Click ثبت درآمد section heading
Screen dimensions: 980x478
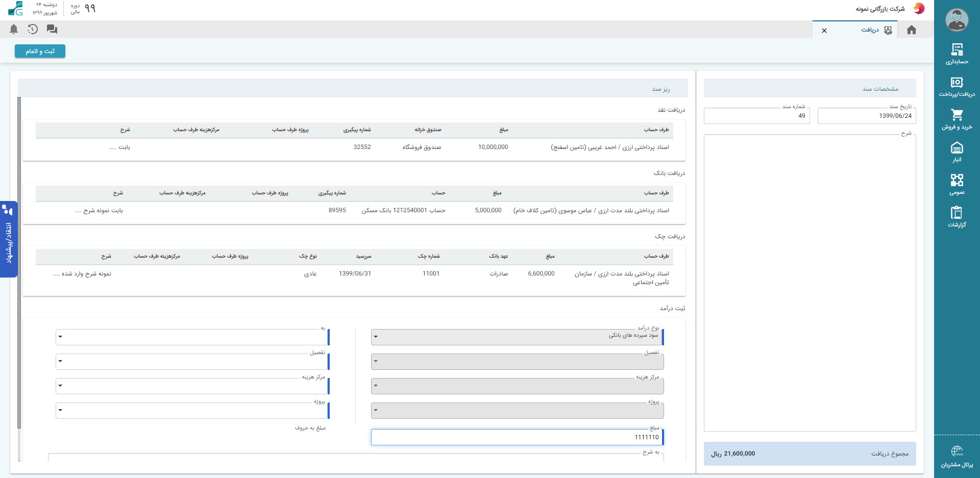[x=672, y=308]
